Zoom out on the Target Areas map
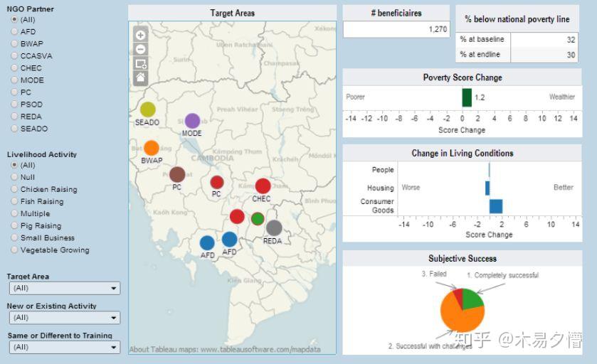 140,49
